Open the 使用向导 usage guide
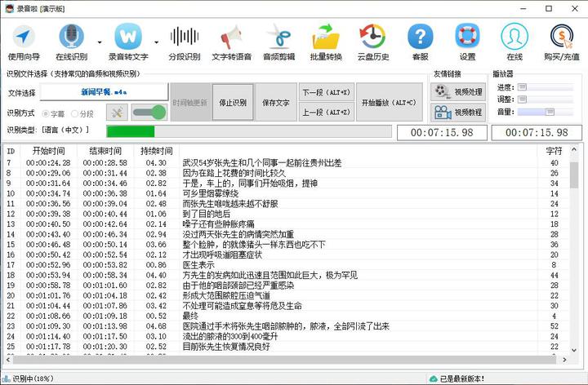588x385 pixels. (x=24, y=42)
